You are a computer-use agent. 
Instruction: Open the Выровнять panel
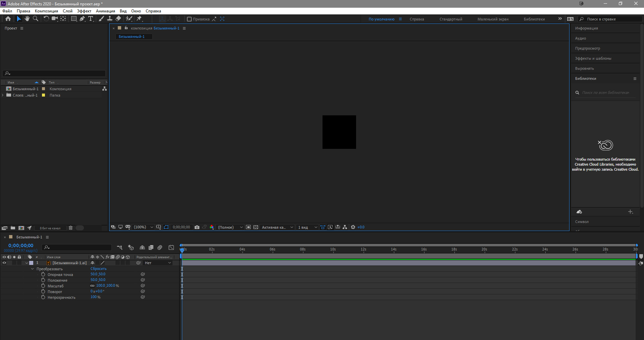584,68
